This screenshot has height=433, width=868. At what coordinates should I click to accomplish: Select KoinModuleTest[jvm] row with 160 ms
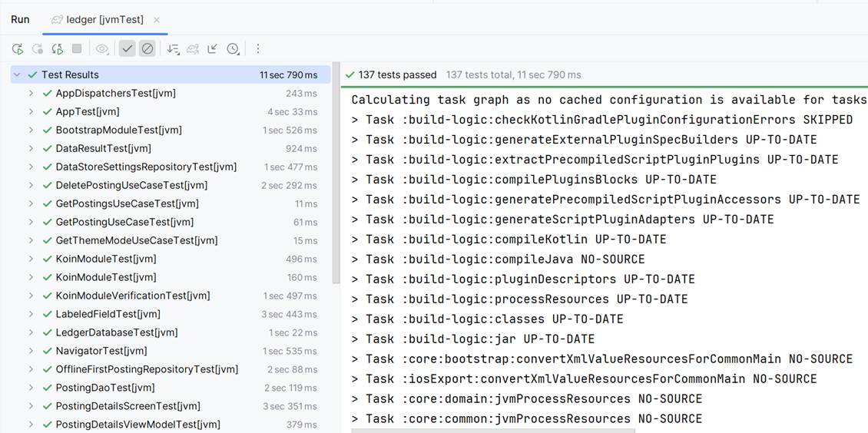[x=171, y=277]
